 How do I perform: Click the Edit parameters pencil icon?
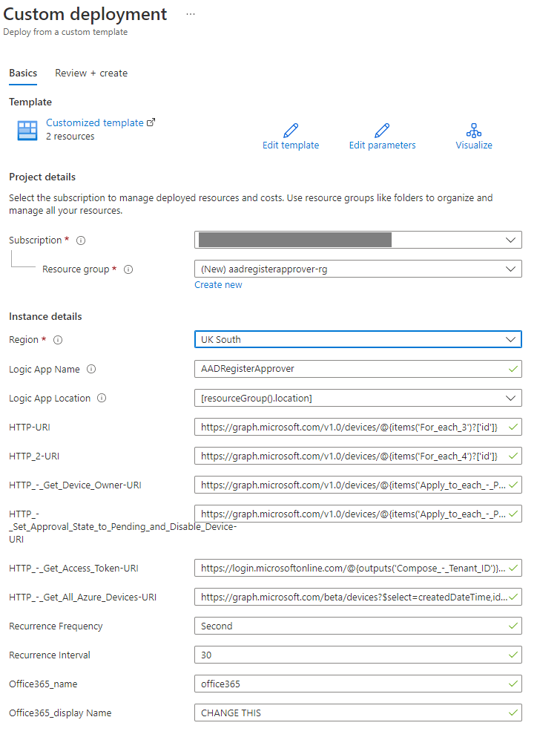(x=382, y=131)
